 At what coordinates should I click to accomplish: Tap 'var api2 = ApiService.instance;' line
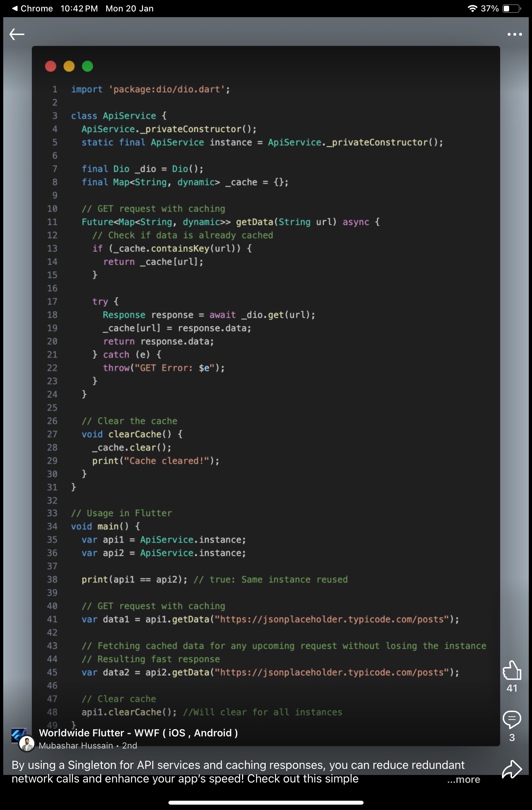[164, 553]
